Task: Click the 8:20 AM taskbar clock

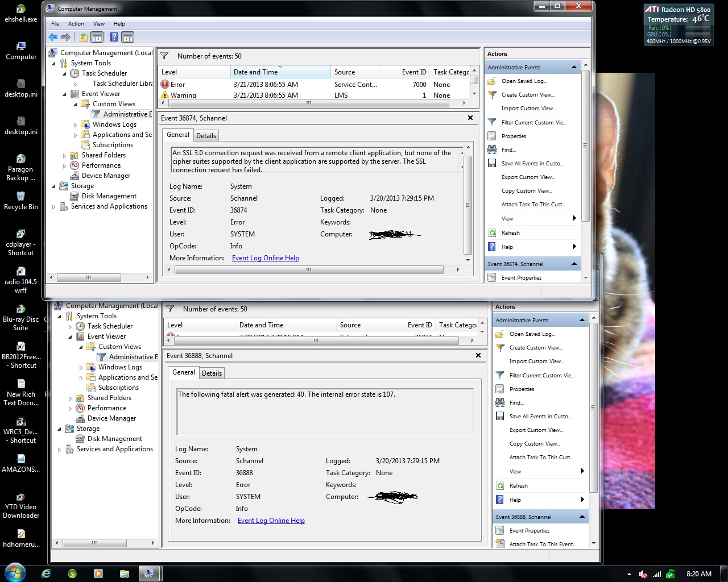Action: (698, 574)
